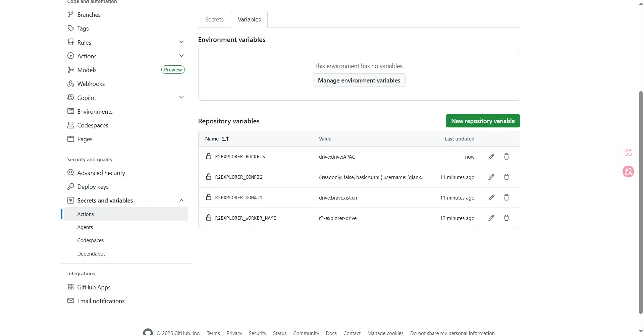
Task: Open Actions under Secrets and variables
Action: coord(126,214)
